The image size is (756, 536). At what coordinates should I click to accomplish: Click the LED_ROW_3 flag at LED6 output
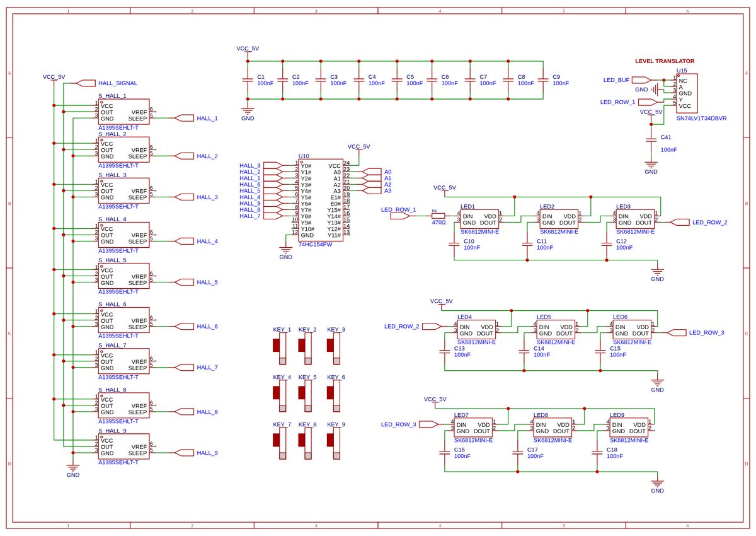point(677,332)
